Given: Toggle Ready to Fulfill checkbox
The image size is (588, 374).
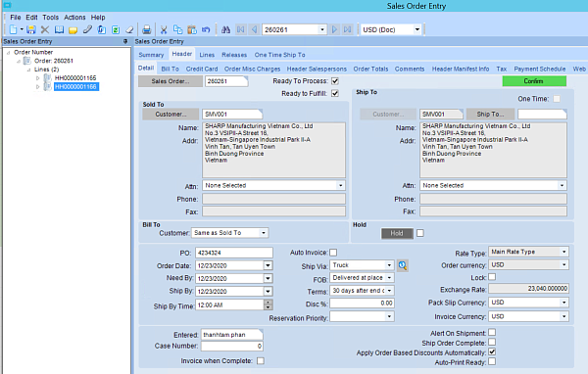Looking at the screenshot, I should (335, 93).
